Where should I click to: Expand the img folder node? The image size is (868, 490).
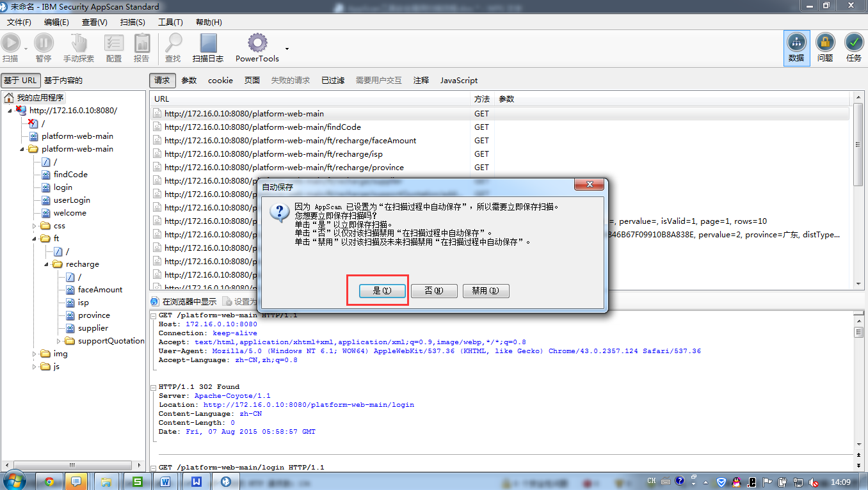(x=35, y=354)
